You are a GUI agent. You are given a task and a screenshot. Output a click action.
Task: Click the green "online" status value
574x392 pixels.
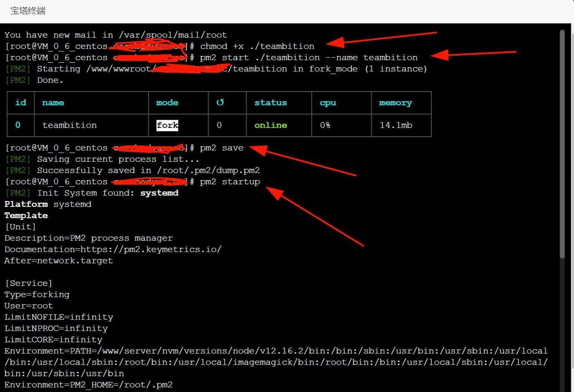(270, 125)
